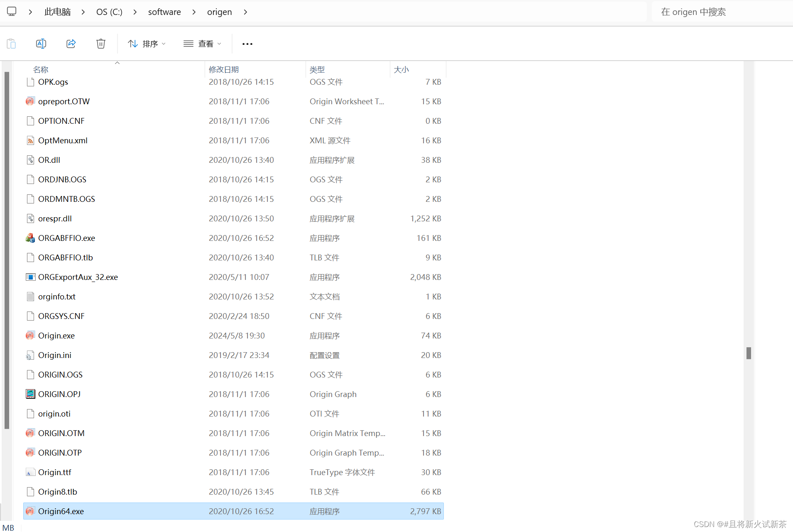
Task: Select the ORIGIN.OGS file name
Action: (60, 375)
